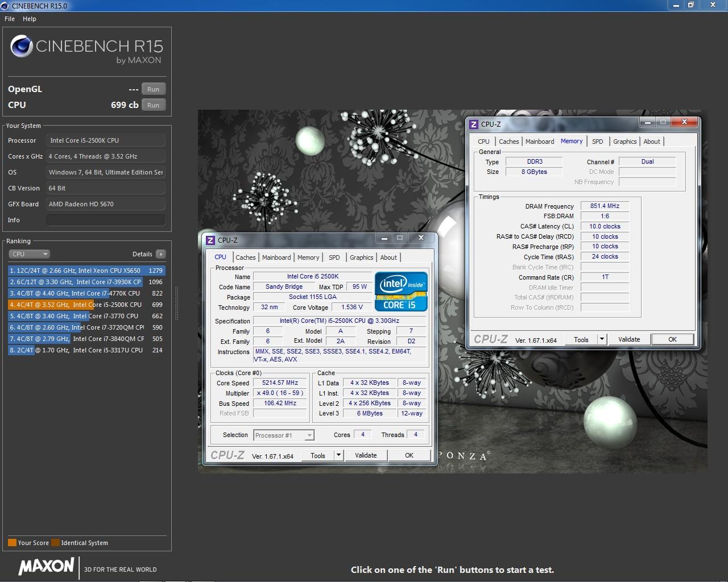The height and width of the screenshot is (582, 728).
Task: Click the CPU-Z title icon in front window
Action: coord(210,240)
